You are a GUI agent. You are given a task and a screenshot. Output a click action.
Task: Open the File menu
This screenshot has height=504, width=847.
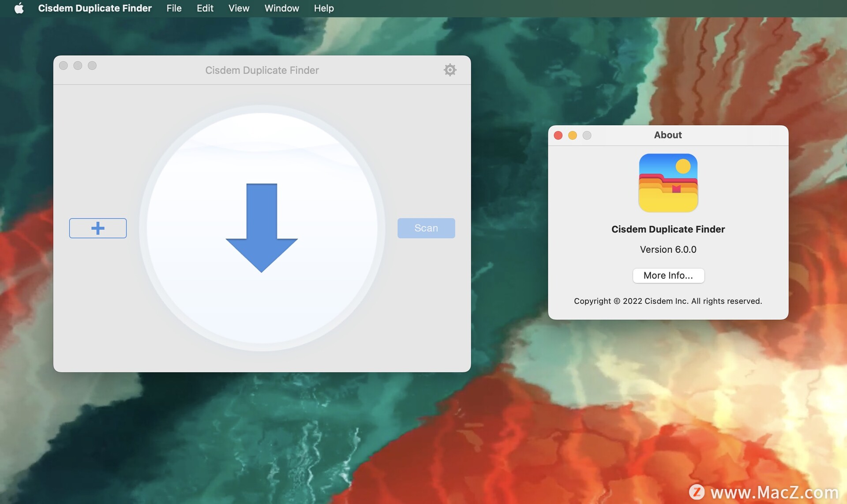click(174, 8)
